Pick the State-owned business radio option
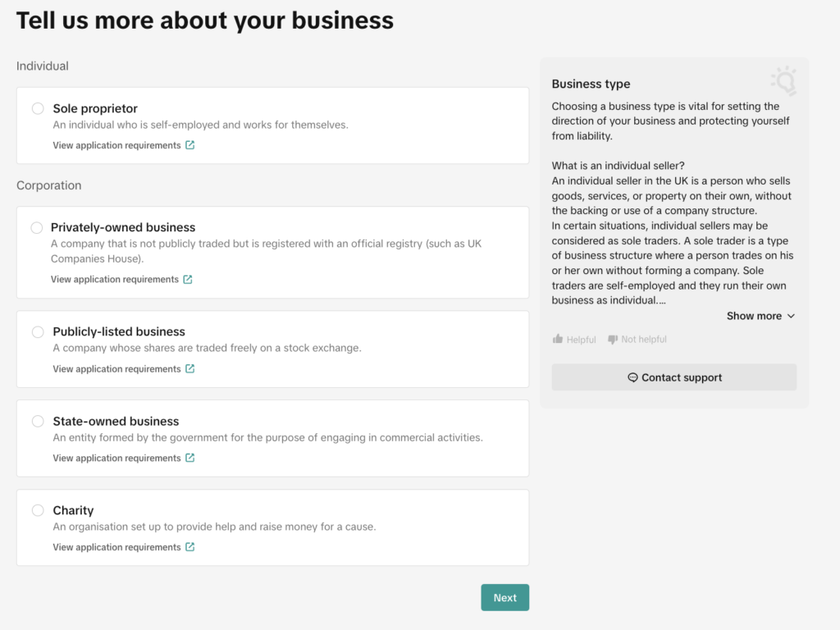The image size is (840, 630). 38,421
